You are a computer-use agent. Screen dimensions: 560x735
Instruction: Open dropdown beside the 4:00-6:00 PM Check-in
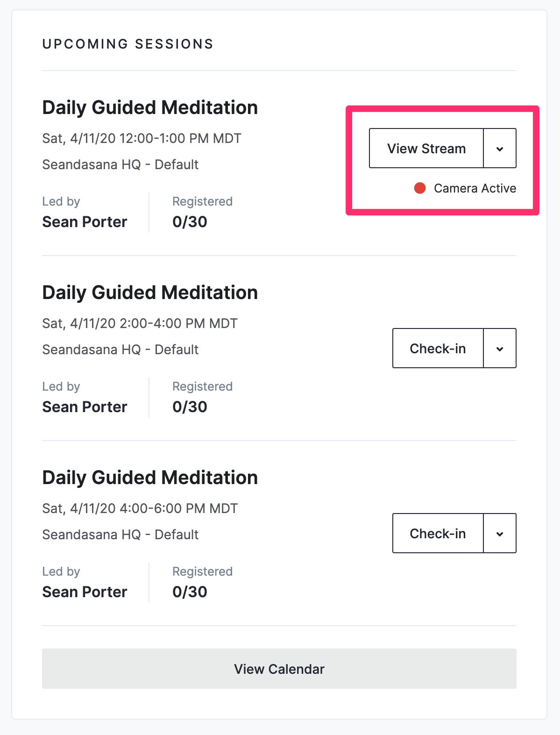point(500,533)
